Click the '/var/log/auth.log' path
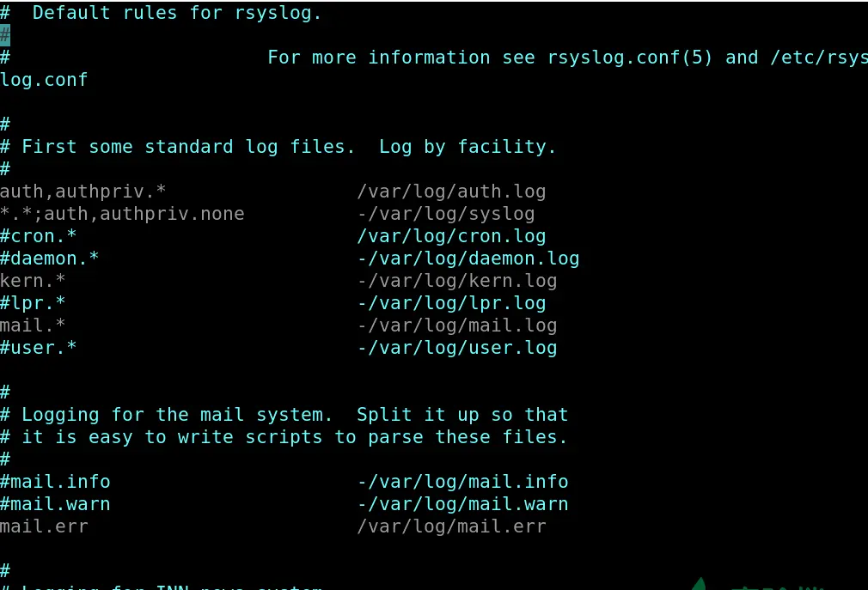Image resolution: width=868 pixels, height=590 pixels. pos(451,192)
